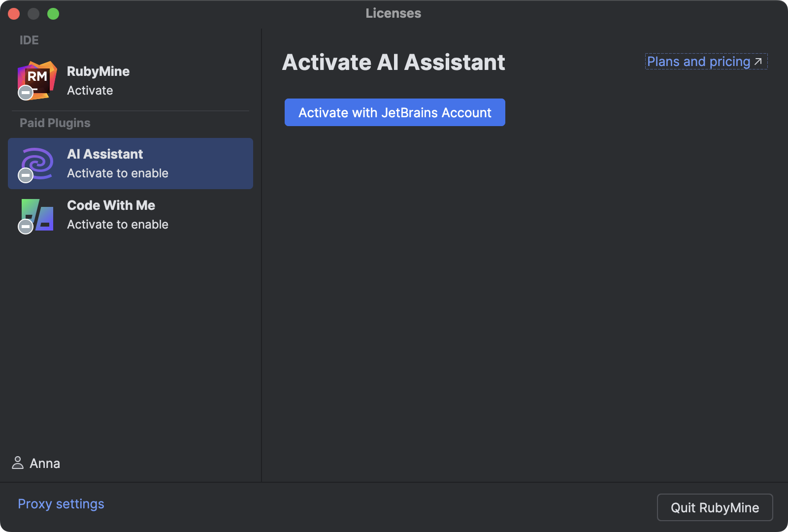Click the Anna account name
Viewport: 788px width, 532px height.
45,464
